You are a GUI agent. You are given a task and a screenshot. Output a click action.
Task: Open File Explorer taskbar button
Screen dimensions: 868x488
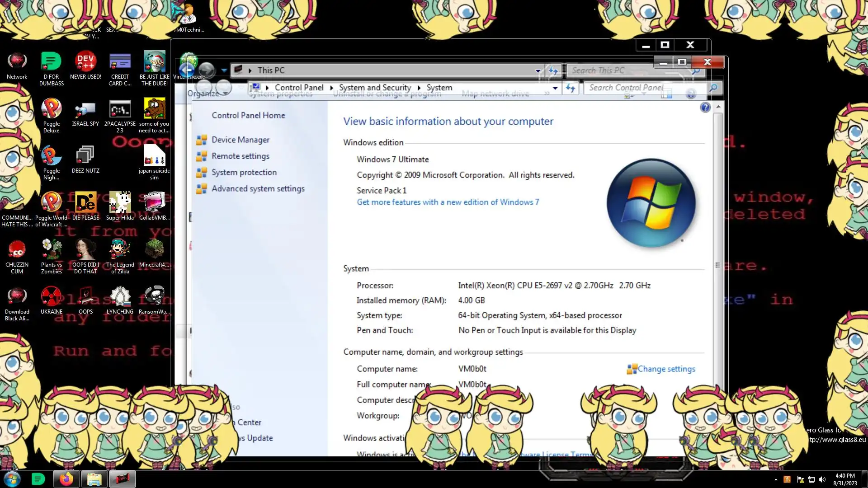(94, 479)
